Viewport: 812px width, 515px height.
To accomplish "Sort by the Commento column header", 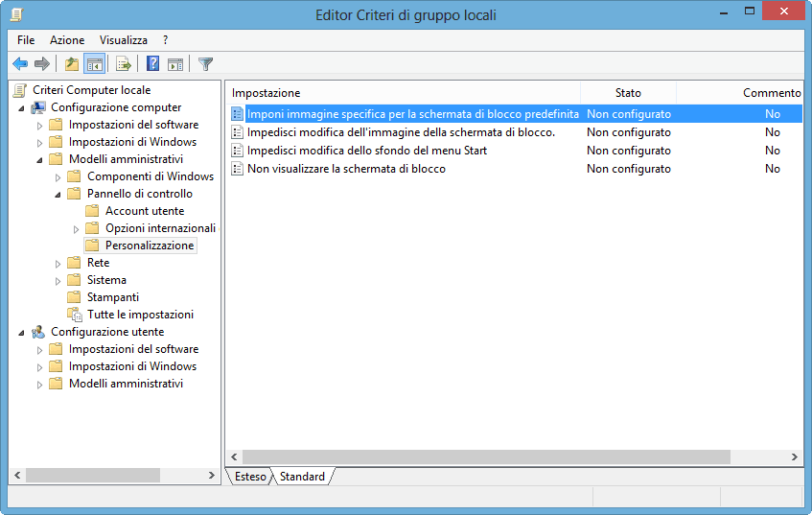I will pyautogui.click(x=739, y=93).
